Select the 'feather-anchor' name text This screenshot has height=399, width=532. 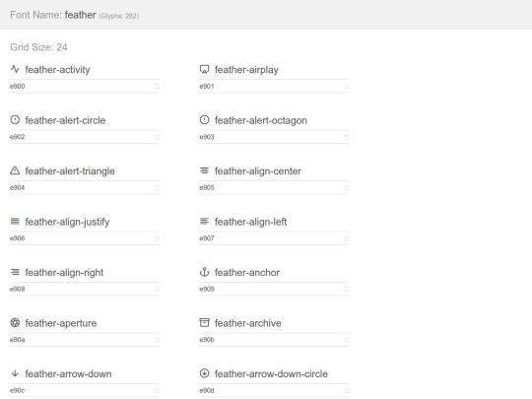pos(247,272)
